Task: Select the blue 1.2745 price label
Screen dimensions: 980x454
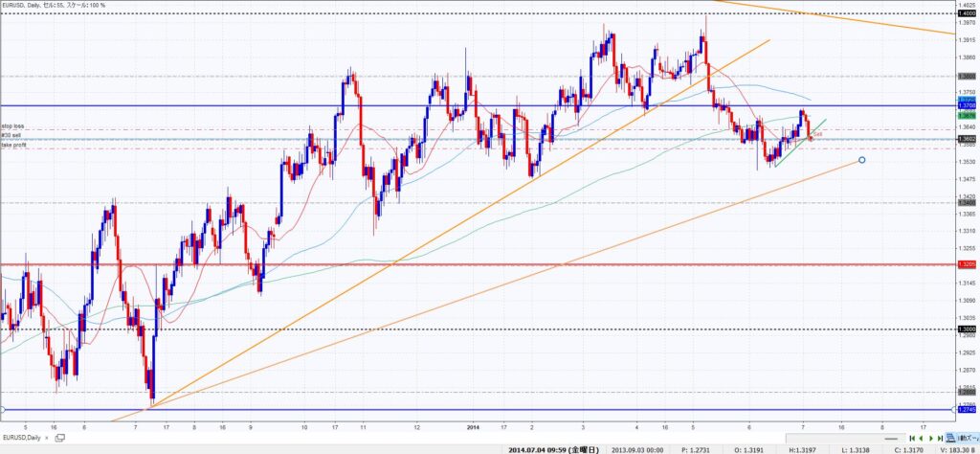Action: pyautogui.click(x=967, y=410)
